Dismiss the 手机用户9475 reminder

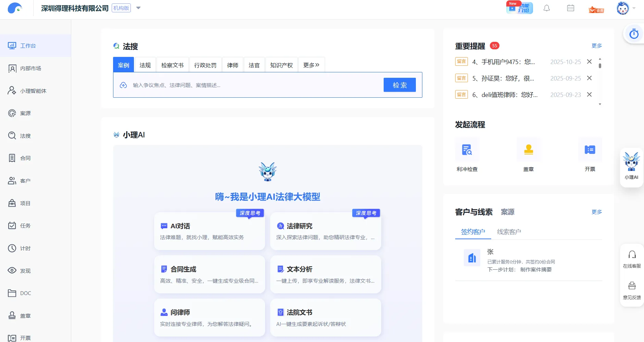tap(589, 62)
